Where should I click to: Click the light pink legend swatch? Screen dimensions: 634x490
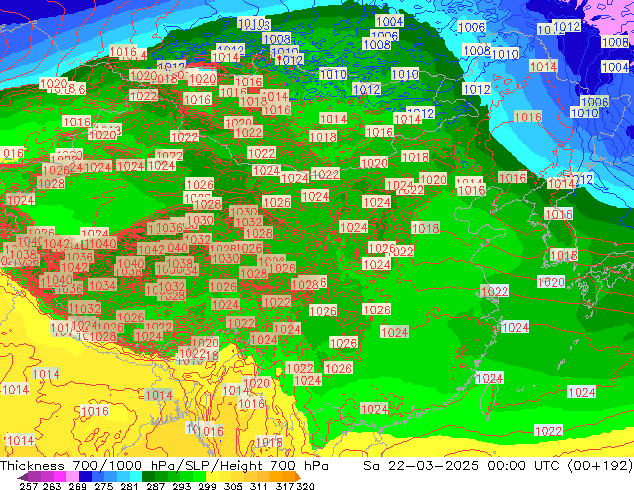[x=72, y=476]
